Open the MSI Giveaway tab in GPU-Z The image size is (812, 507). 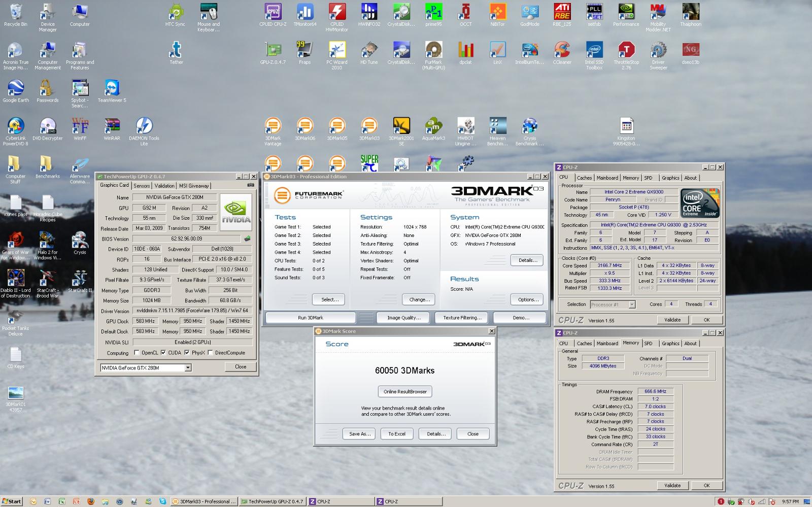pyautogui.click(x=194, y=186)
